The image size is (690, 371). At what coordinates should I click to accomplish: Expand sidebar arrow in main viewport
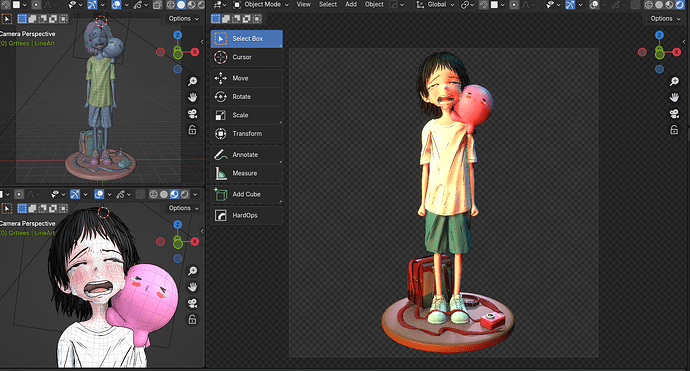click(x=684, y=41)
